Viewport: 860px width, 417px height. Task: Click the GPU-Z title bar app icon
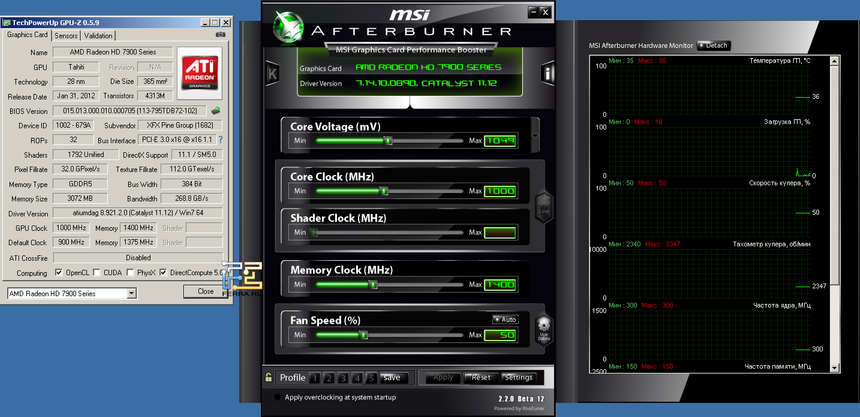6,22
